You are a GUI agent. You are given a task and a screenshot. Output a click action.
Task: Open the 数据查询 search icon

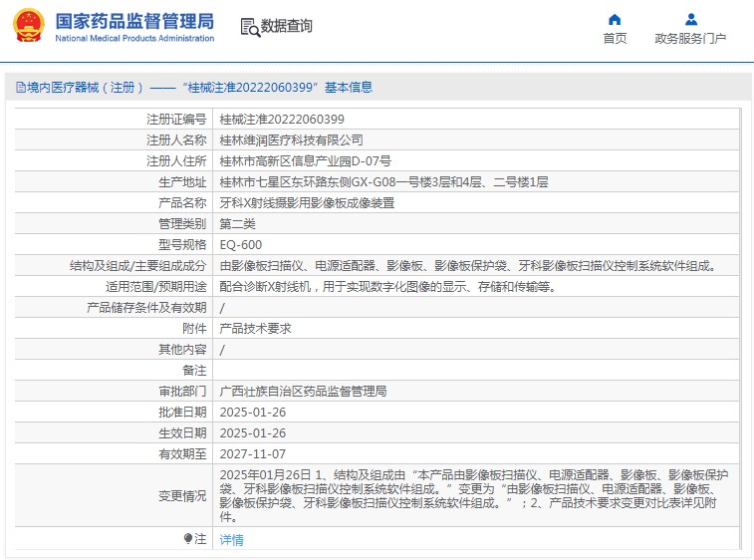[250, 28]
